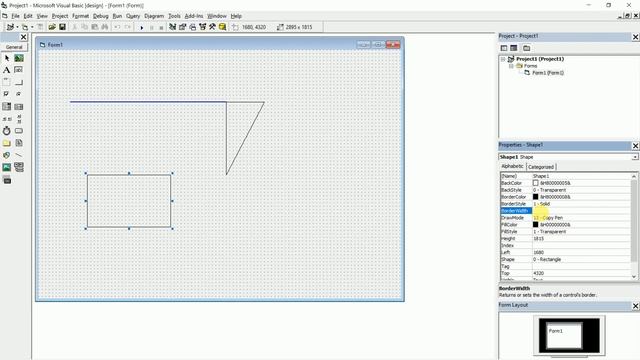Viewport: 640px width, 360px height.
Task: Click the Find toolbar icon
Action: 105,27
